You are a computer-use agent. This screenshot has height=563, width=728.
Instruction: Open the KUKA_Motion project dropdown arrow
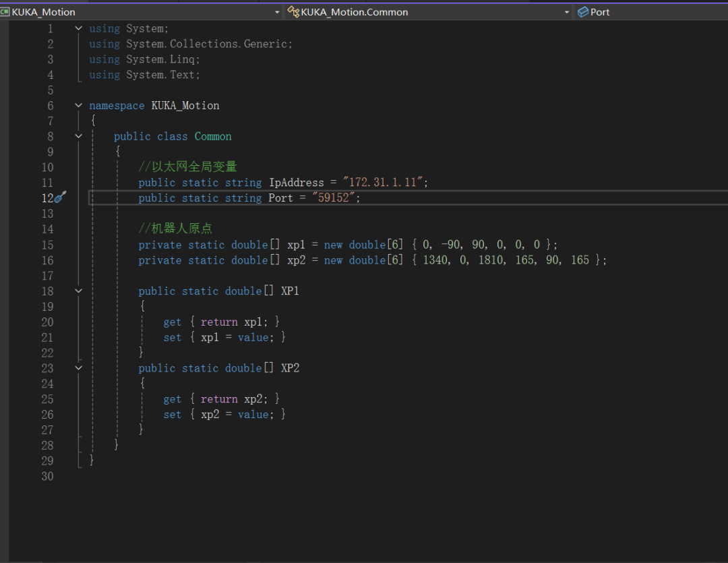coord(277,12)
